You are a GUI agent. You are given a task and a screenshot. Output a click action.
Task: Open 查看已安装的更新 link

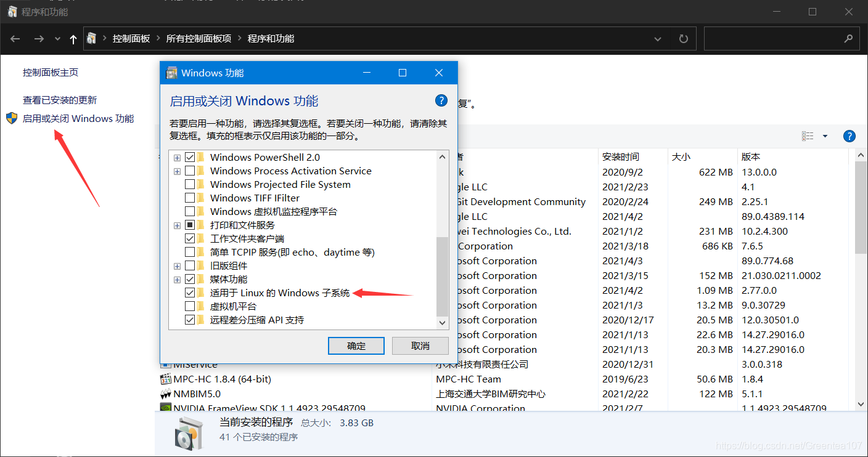60,100
